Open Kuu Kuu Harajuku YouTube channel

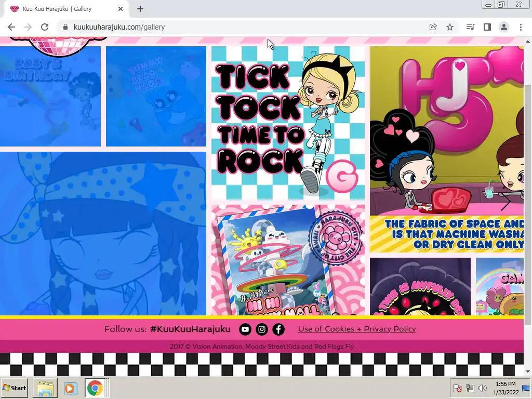click(x=245, y=329)
